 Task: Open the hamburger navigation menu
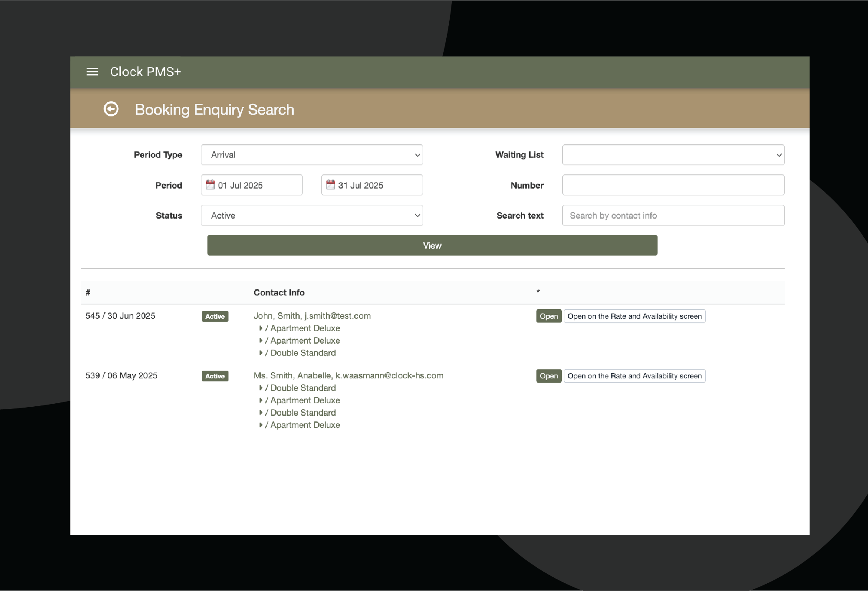(x=92, y=72)
